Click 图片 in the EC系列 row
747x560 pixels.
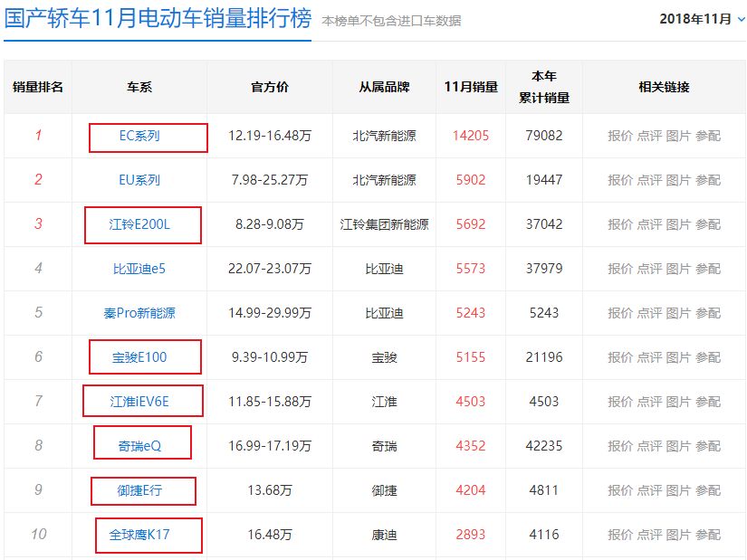(678, 136)
